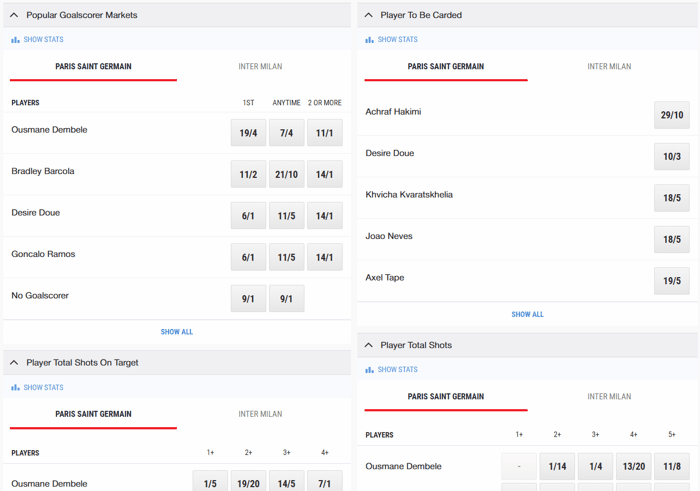The image size is (700, 491).
Task: Open stats chart icon in Player Total Shots On Target
Action: (15, 387)
